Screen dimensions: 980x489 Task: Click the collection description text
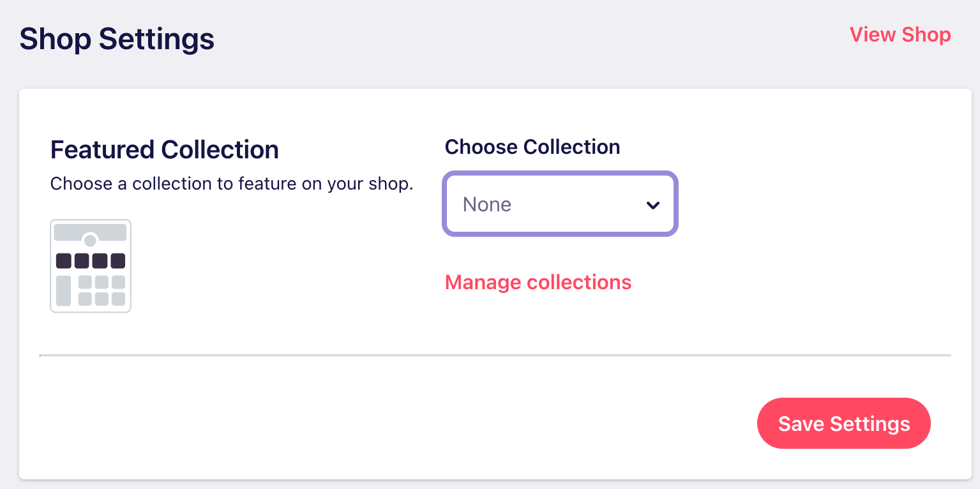click(231, 184)
